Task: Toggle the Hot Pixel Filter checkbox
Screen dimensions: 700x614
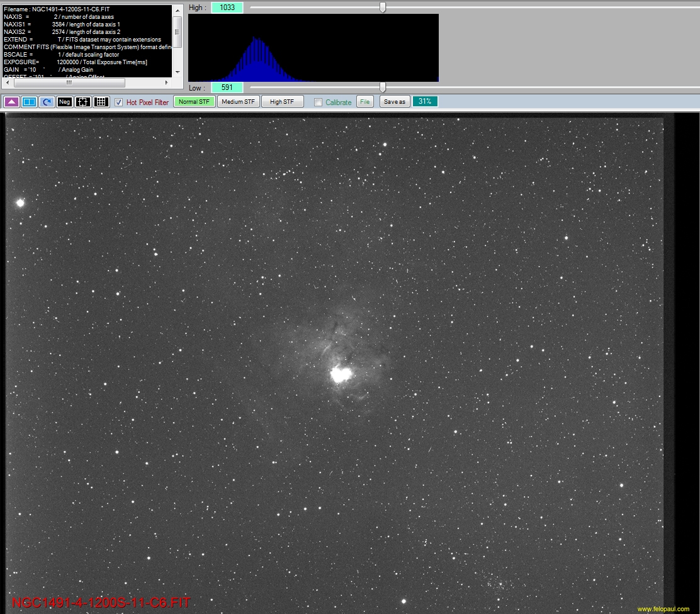Action: coord(119,102)
